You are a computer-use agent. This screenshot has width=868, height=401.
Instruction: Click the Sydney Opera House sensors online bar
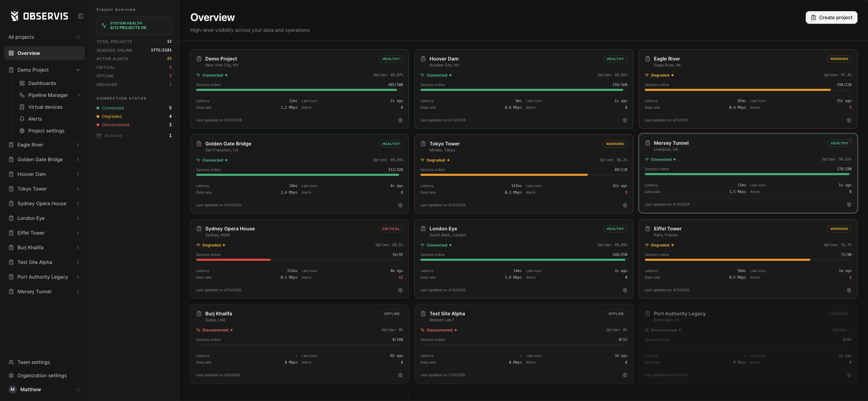pyautogui.click(x=299, y=260)
